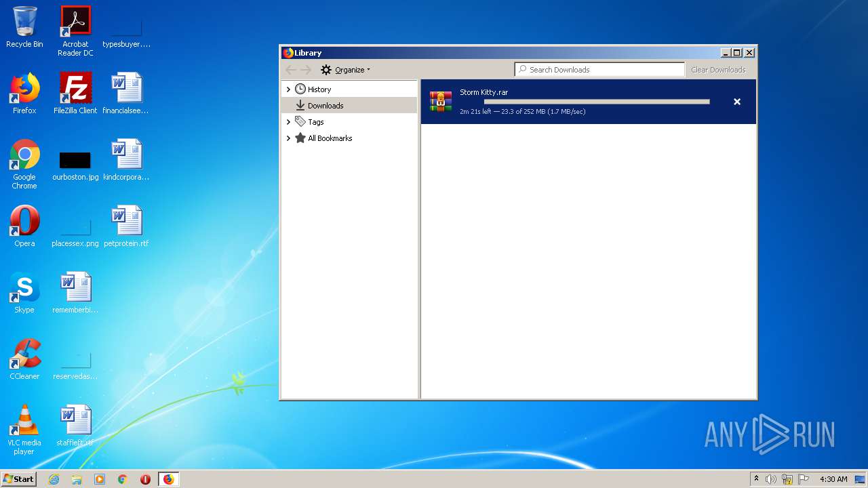Select petprotein.rtf on the desktop
The image size is (868, 488).
[x=126, y=226]
